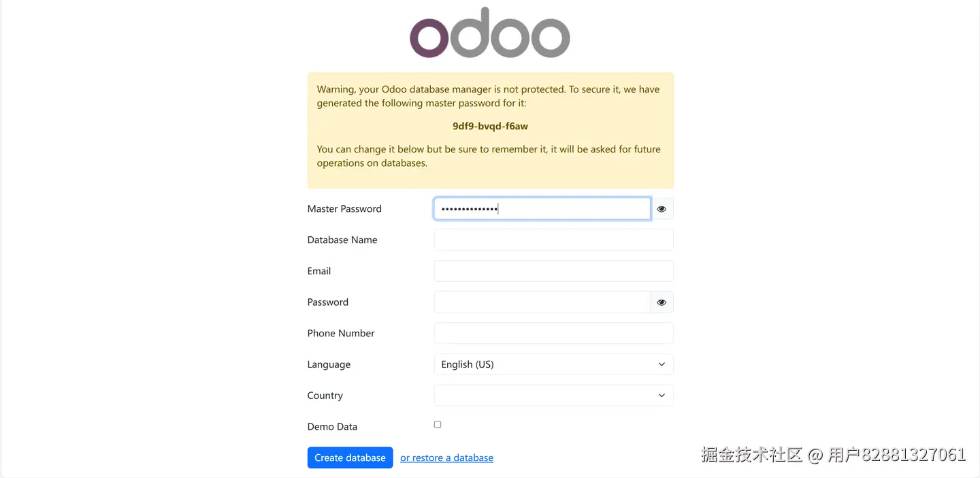Focus the Master Password field
980x478 pixels.
click(542, 209)
